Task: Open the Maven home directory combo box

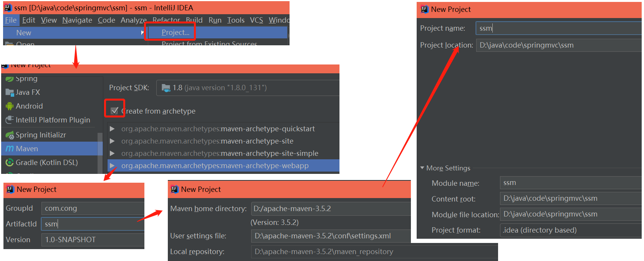Action: [331, 208]
